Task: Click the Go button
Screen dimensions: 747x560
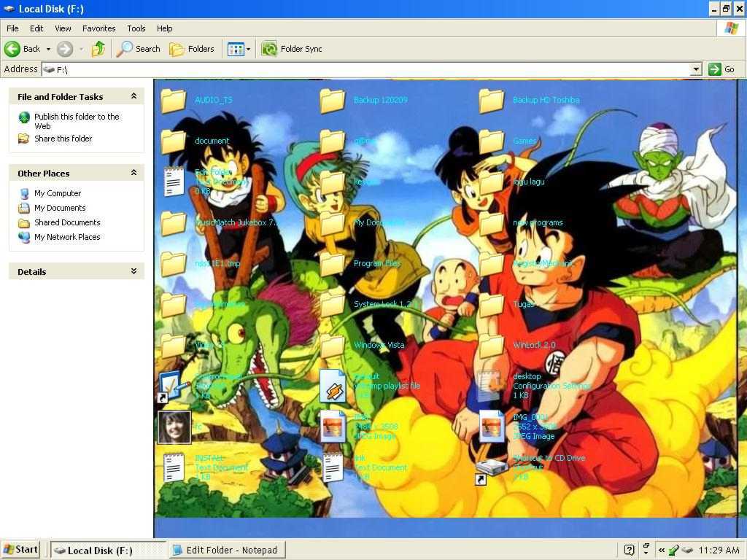Action: pyautogui.click(x=721, y=69)
